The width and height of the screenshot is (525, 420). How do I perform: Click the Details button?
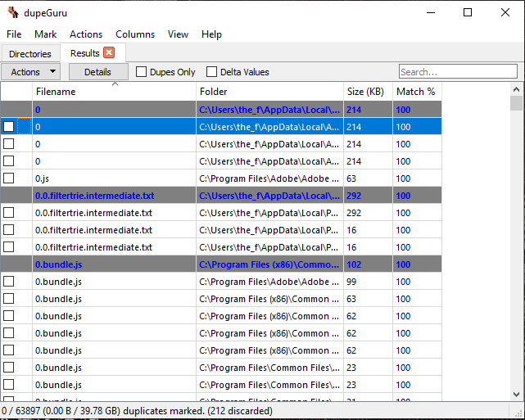click(98, 72)
